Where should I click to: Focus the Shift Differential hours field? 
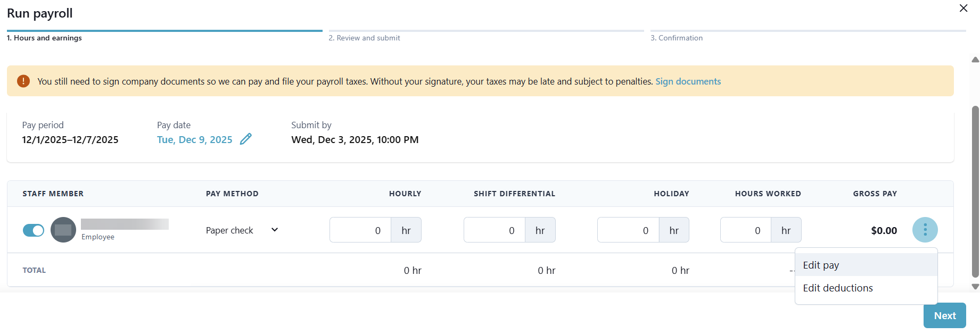point(495,230)
